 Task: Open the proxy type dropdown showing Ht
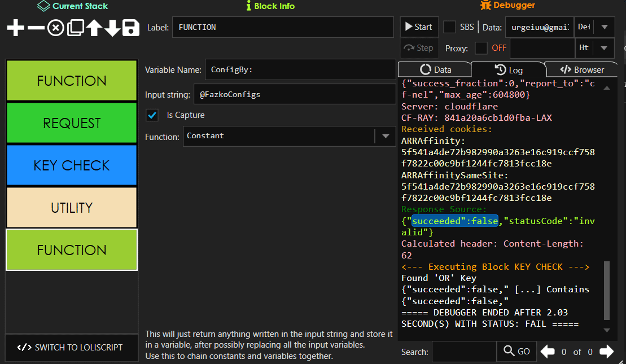point(605,48)
